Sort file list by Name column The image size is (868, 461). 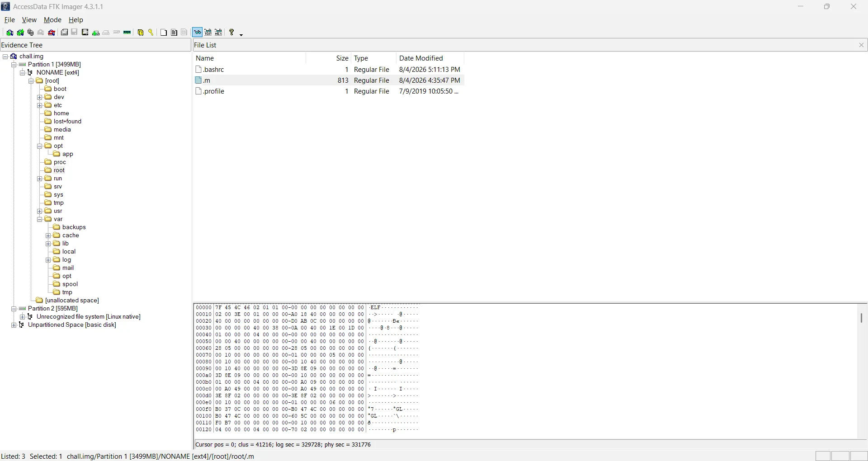pos(250,58)
